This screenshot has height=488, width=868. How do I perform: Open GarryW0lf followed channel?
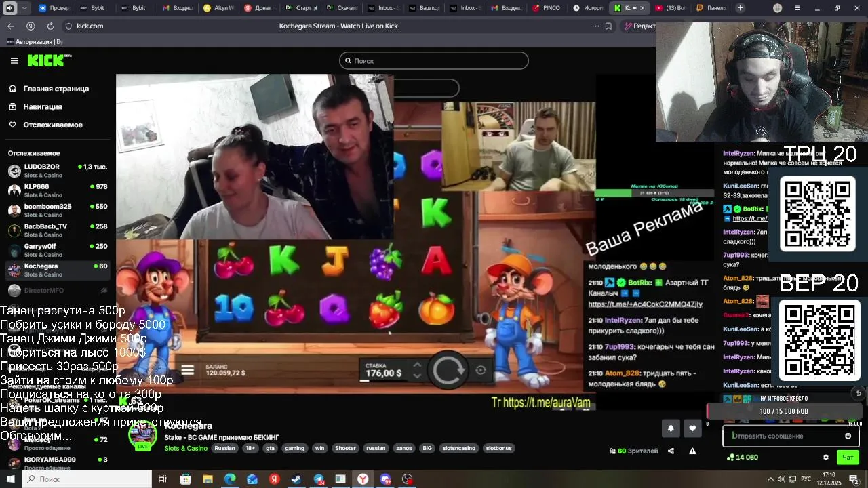pos(57,250)
